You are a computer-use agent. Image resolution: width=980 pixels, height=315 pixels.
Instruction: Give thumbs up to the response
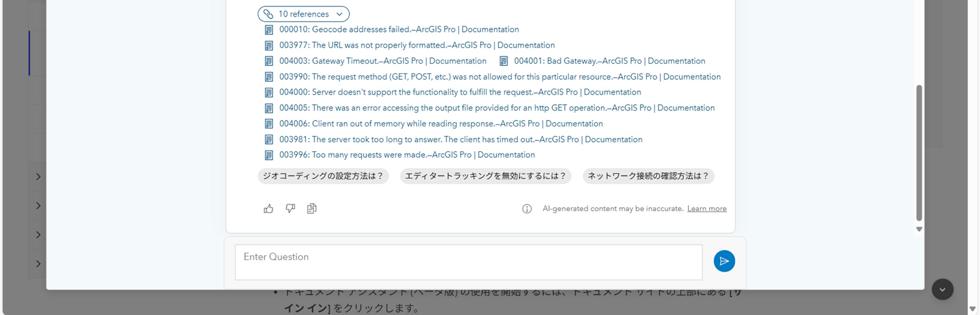pos(268,209)
